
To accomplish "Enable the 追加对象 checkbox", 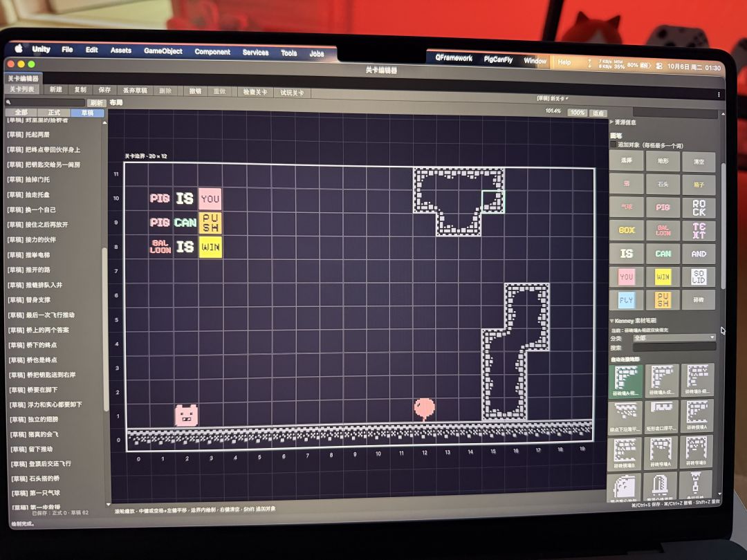I will [x=613, y=144].
